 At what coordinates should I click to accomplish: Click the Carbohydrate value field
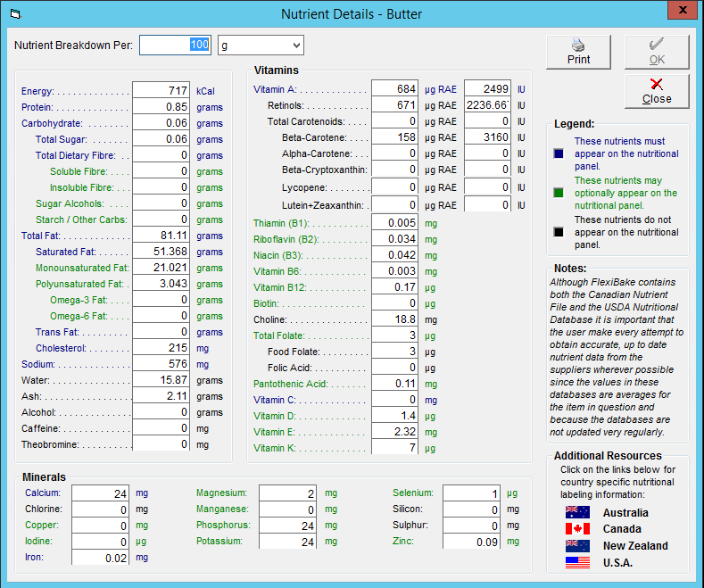pos(162,123)
